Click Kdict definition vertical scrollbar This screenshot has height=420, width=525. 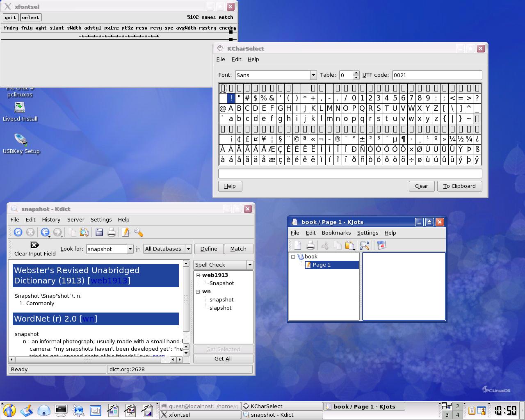click(x=186, y=308)
